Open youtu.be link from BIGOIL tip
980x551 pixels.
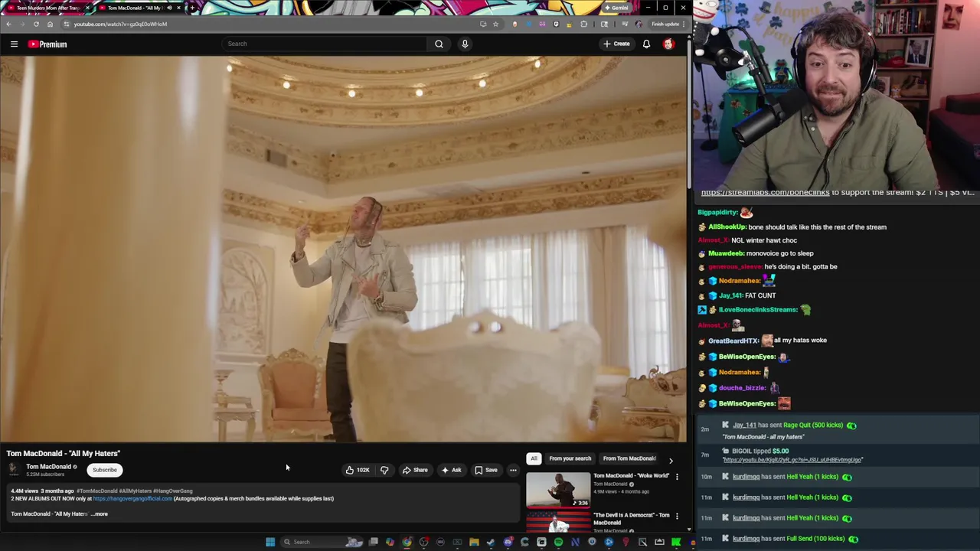(792, 460)
